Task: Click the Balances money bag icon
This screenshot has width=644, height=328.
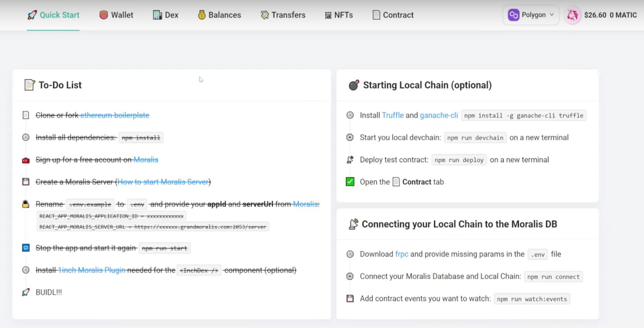Action: tap(202, 15)
